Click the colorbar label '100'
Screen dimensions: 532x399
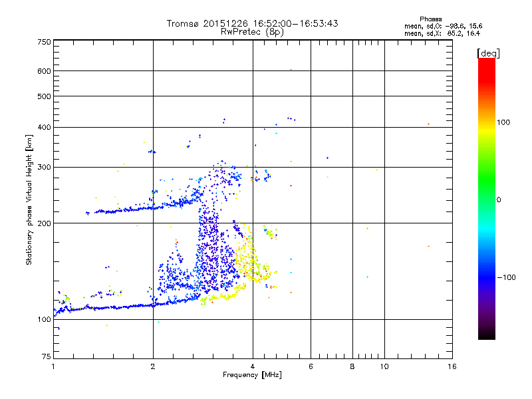[503, 122]
